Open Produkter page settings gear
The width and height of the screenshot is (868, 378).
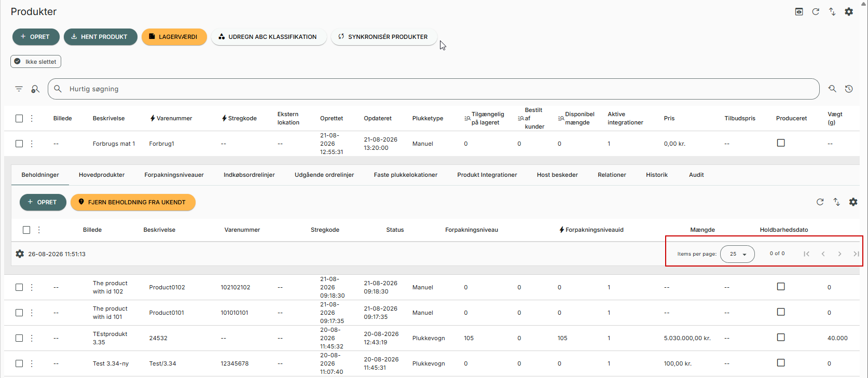point(849,11)
